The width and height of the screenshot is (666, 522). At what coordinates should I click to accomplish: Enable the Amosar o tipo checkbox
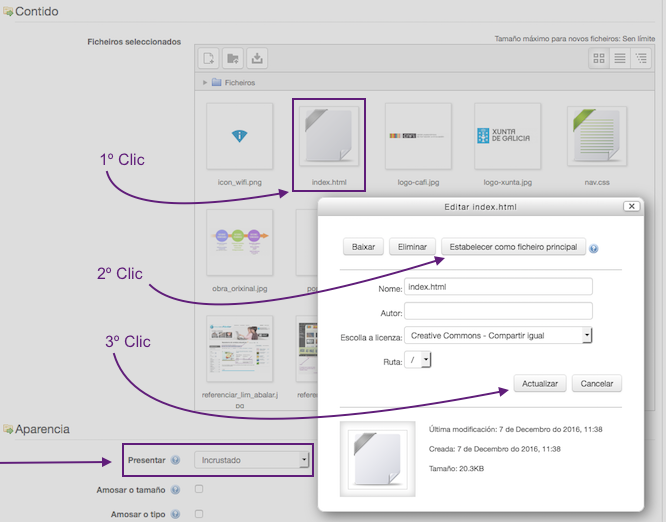199,514
